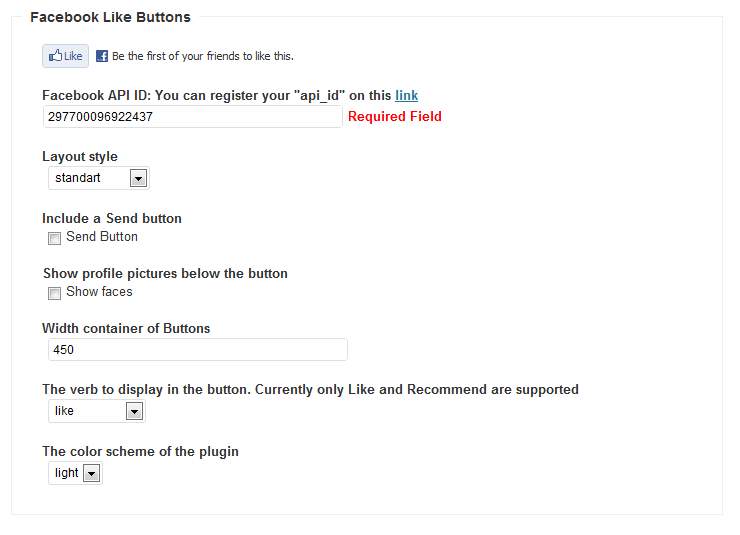Click the Show faces label text
Viewport: 740px width, 535px height.
click(99, 292)
